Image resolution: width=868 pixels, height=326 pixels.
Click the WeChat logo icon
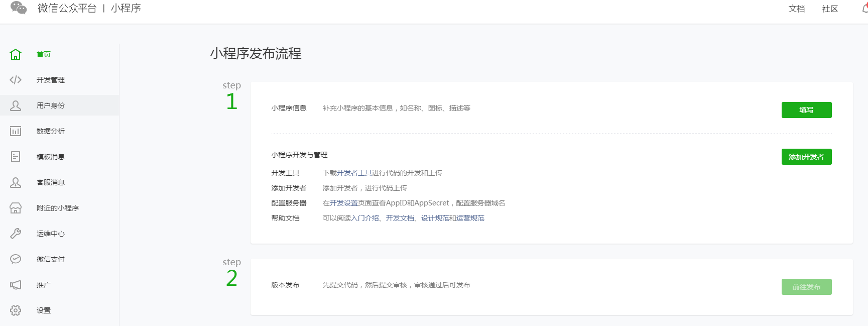click(19, 8)
